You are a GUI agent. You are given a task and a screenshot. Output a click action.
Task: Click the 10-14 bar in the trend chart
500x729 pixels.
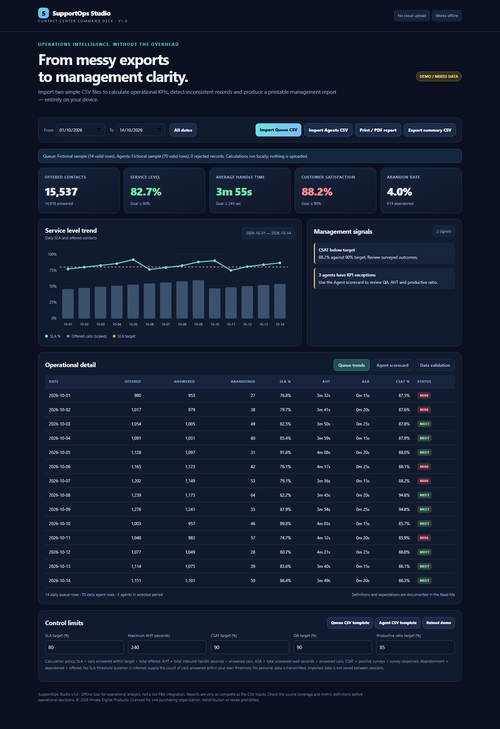tap(280, 301)
